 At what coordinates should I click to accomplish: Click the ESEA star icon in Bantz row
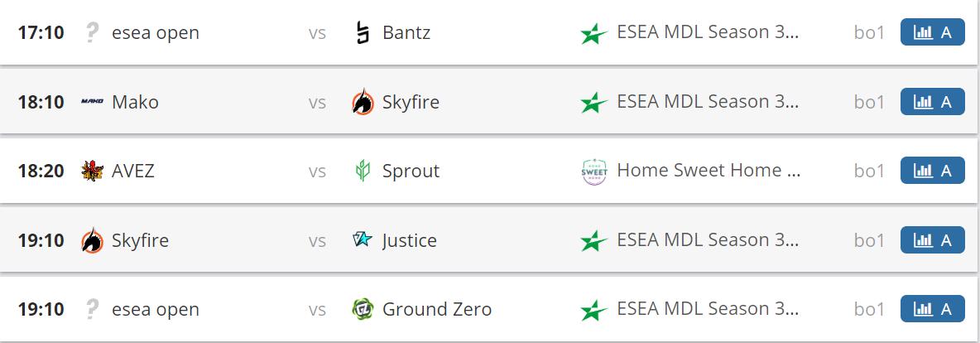point(594,33)
